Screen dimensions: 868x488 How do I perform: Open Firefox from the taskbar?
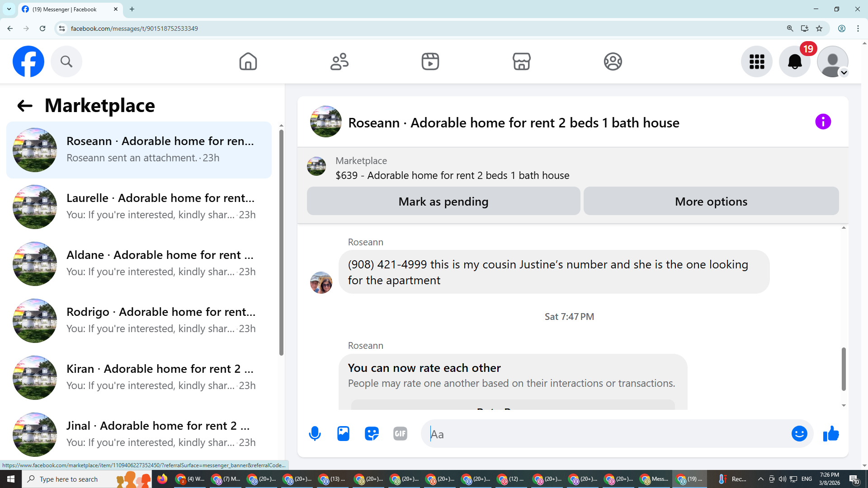pos(162,479)
